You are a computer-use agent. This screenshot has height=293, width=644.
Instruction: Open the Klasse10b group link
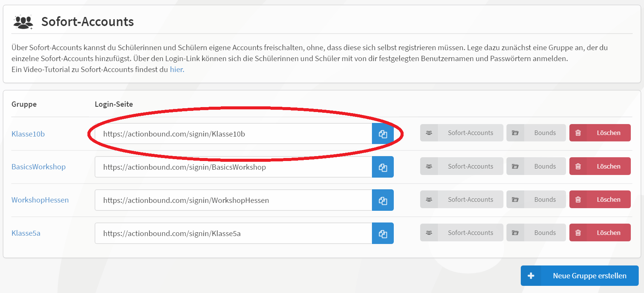point(28,134)
